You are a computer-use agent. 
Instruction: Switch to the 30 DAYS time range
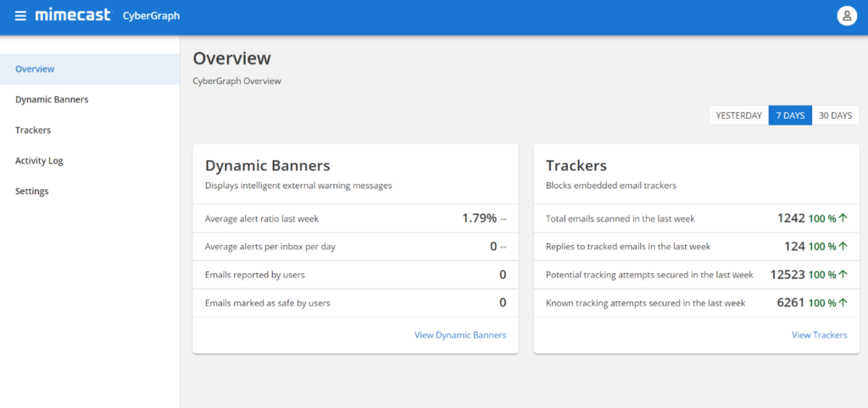click(835, 115)
